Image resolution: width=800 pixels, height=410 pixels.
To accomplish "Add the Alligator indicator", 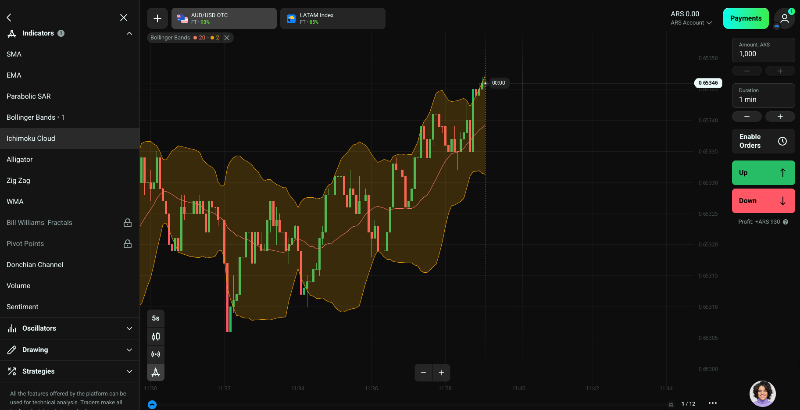I will tap(69, 159).
